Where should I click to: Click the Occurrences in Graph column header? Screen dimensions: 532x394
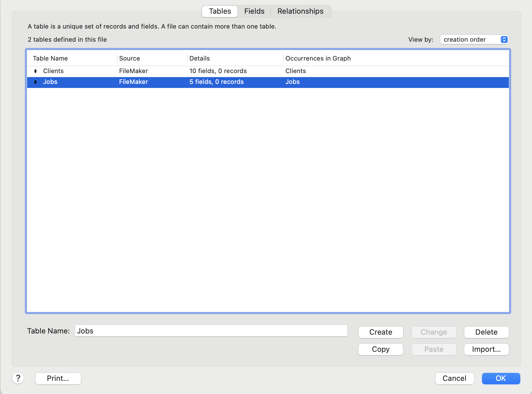(318, 58)
